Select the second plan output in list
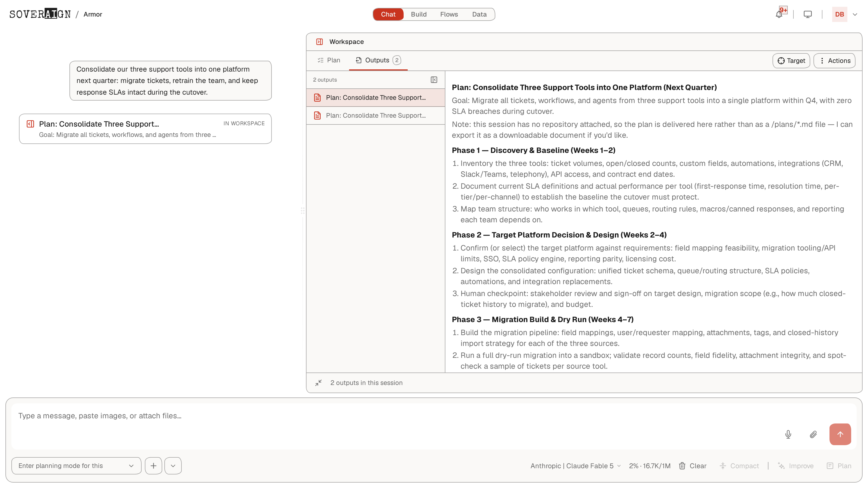Viewport: 868px width, 488px height. pos(375,115)
